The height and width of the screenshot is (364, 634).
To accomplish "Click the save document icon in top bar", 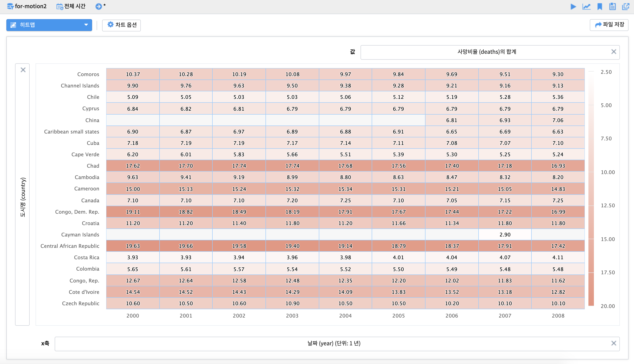I will (612, 7).
